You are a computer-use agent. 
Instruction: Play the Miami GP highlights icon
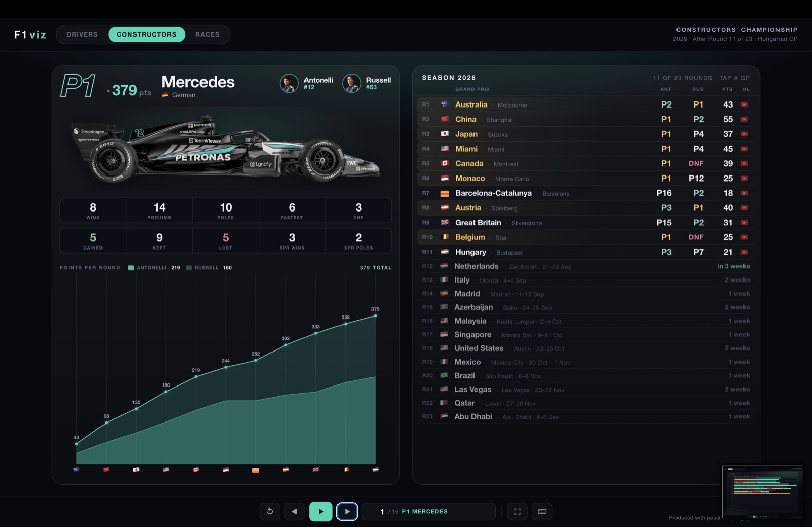(x=745, y=149)
